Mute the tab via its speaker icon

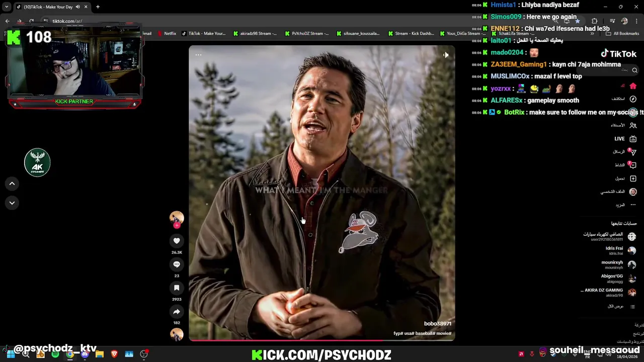coord(77,7)
